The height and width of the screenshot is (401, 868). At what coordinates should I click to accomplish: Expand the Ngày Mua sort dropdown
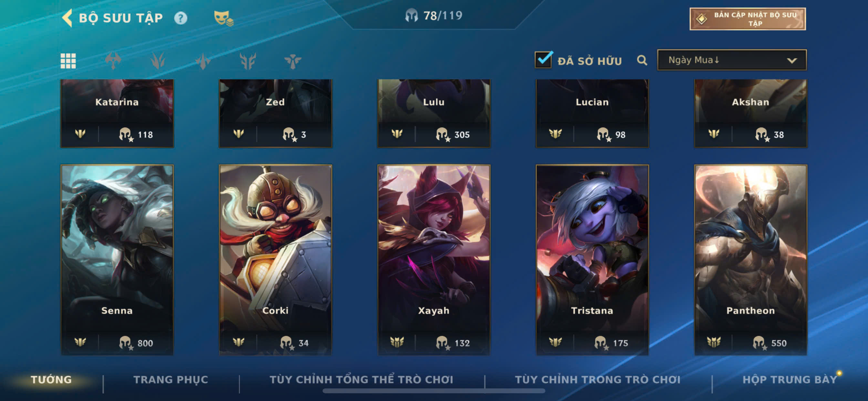coord(731,60)
